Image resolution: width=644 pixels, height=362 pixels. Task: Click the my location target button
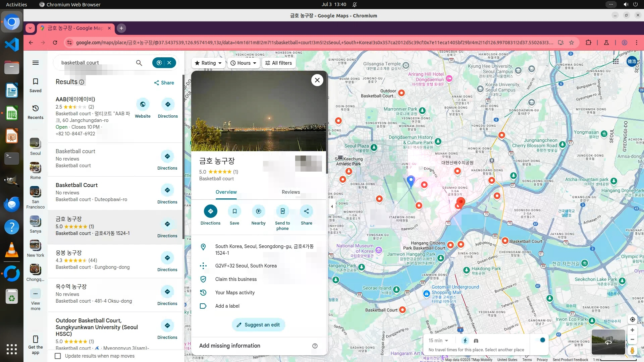632,319
